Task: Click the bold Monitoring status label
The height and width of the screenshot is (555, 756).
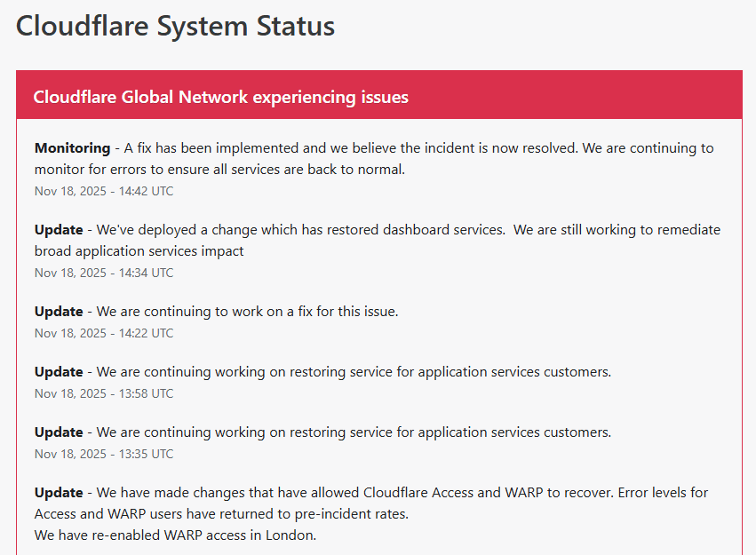Action: [x=71, y=148]
